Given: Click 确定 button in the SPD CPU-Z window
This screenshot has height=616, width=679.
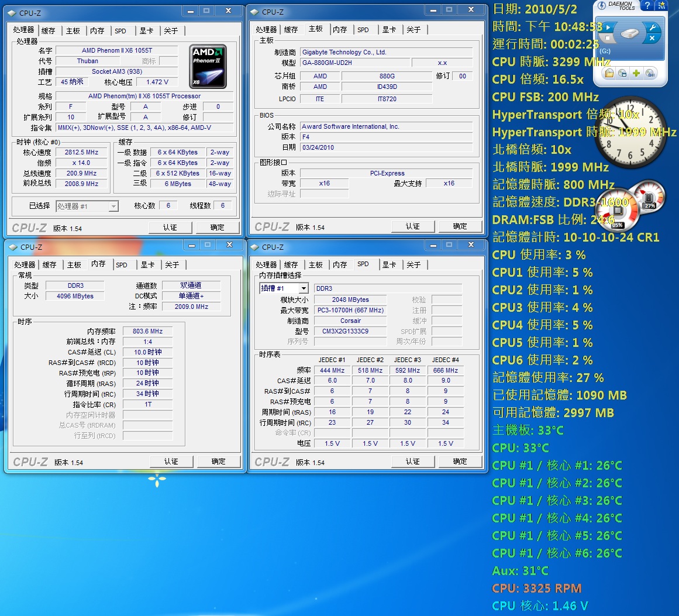Looking at the screenshot, I should pyautogui.click(x=460, y=462).
